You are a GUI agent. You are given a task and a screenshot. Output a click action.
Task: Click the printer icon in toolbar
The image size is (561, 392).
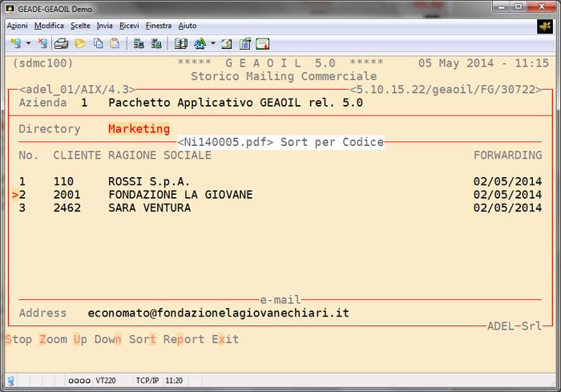(x=62, y=43)
